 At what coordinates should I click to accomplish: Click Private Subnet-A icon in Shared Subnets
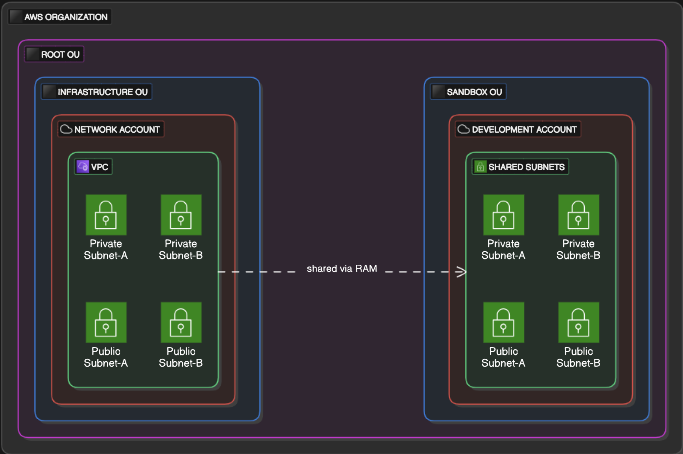coord(503,215)
